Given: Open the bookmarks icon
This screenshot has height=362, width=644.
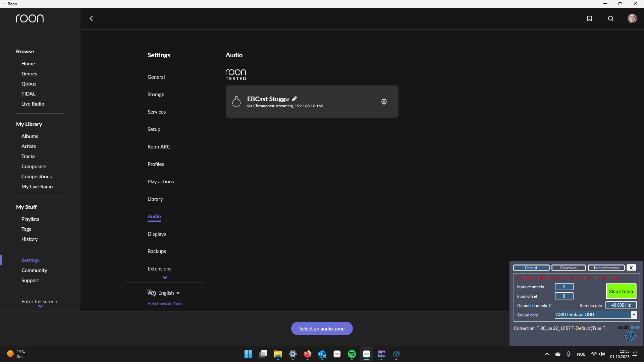Looking at the screenshot, I should click(589, 18).
